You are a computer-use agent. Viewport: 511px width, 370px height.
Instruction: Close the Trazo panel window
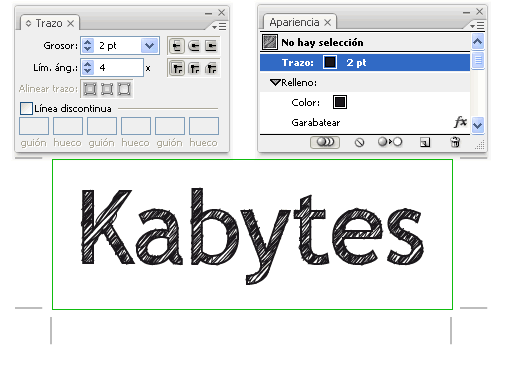222,13
